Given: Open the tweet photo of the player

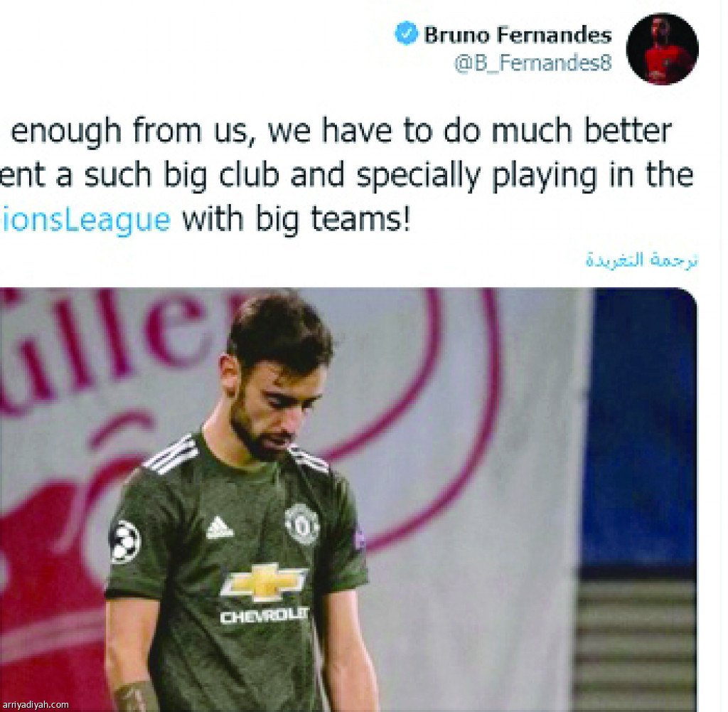Looking at the screenshot, I should [x=348, y=500].
